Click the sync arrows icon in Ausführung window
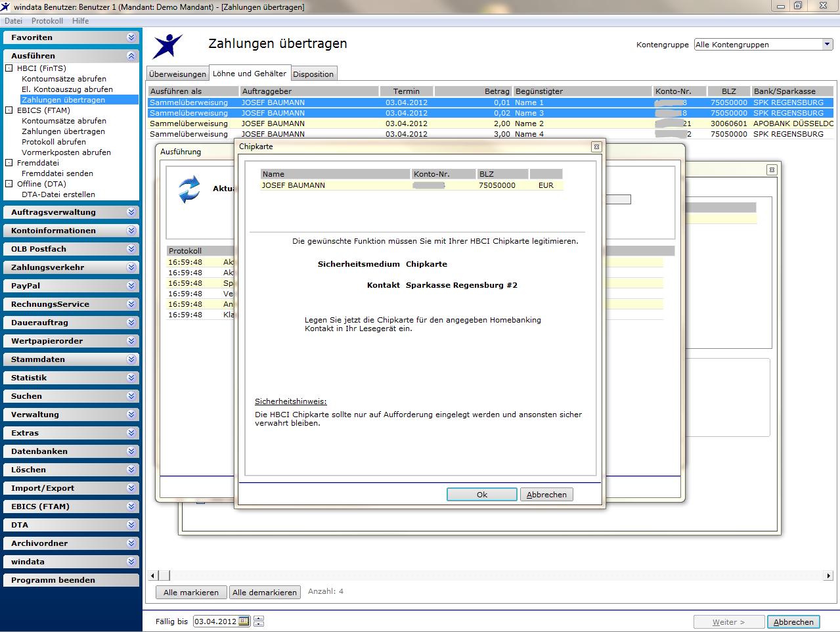Viewport: 840px width, 632px height. pos(189,189)
